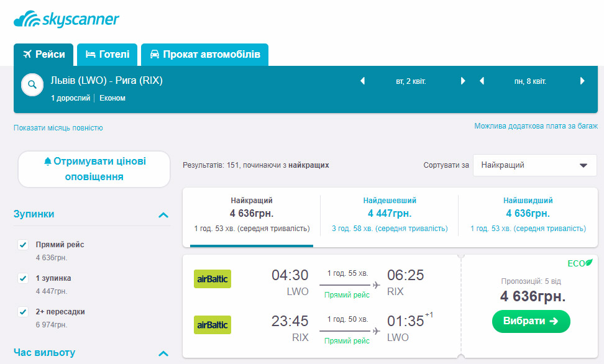
Task: Click return arrival time 01:35
Action: (x=405, y=321)
